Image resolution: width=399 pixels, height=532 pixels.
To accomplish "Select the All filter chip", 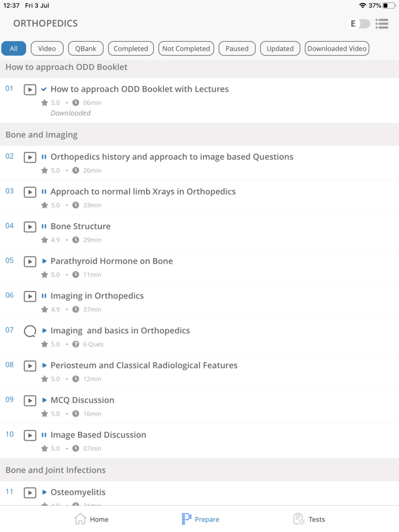I will click(14, 48).
